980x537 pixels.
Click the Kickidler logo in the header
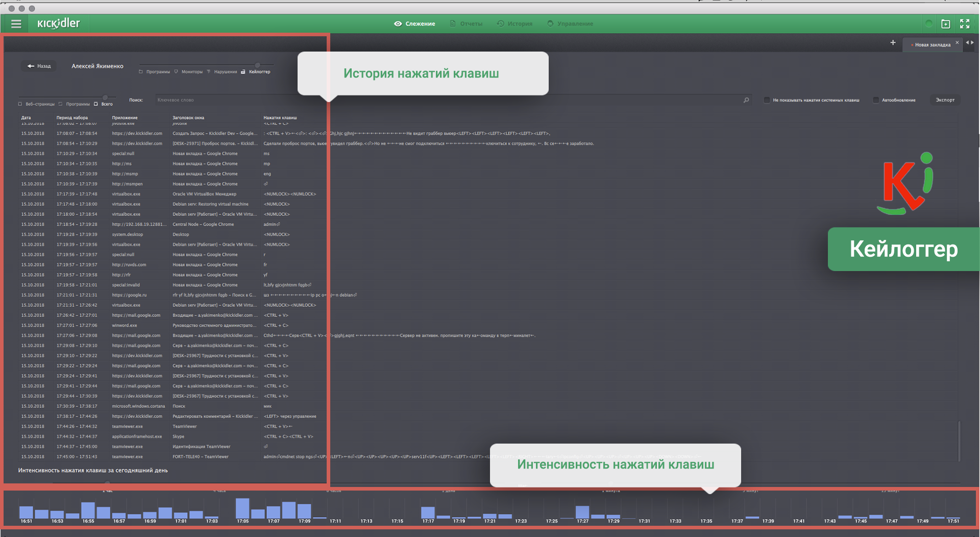coord(59,23)
